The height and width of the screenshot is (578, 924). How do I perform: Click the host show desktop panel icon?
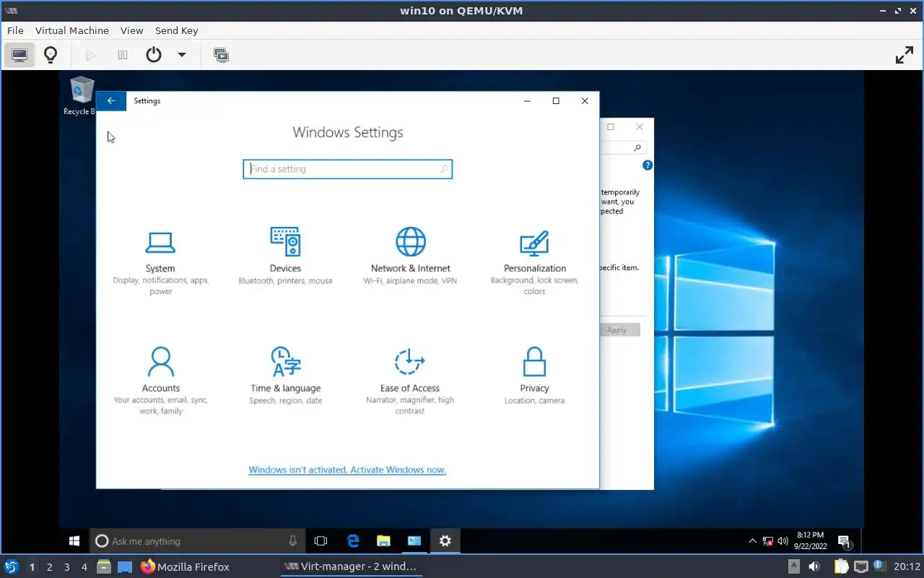[125, 566]
